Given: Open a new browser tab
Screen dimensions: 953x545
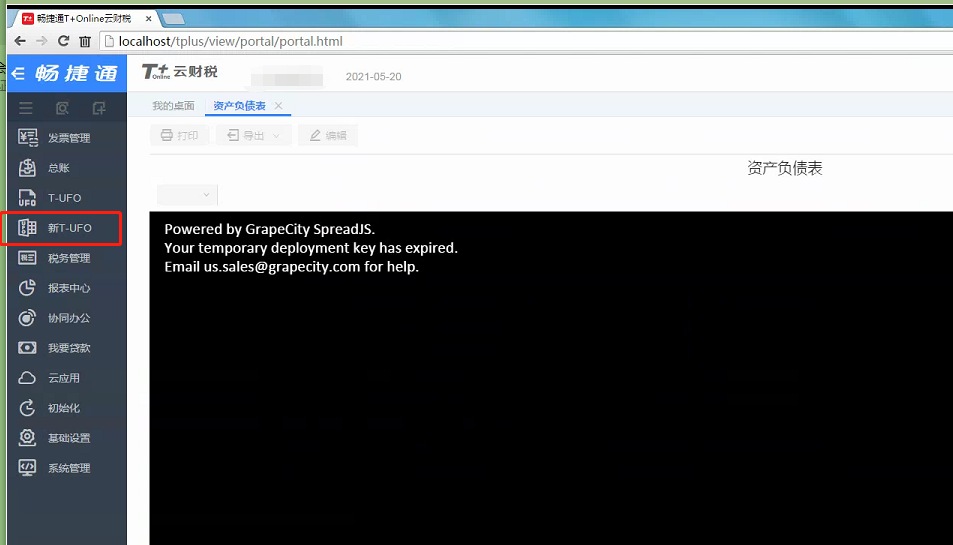Looking at the screenshot, I should 173,19.
